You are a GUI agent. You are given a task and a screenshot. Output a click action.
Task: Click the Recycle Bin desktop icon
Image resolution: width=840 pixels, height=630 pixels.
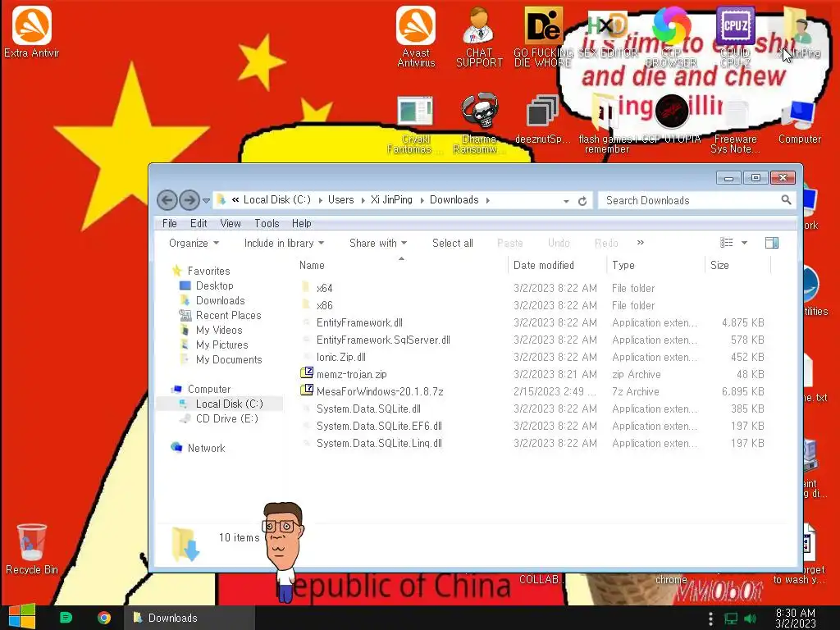[x=32, y=549]
